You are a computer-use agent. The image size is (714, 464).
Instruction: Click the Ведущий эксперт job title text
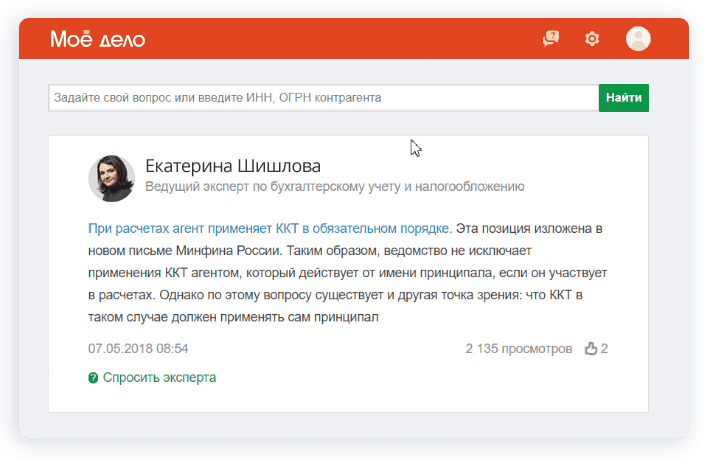click(334, 187)
